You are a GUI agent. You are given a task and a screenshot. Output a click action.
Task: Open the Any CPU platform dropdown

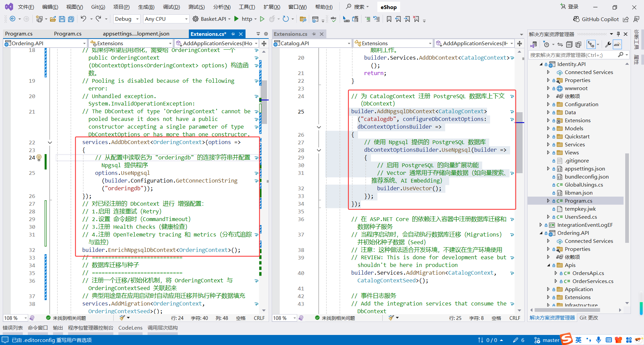tap(166, 19)
